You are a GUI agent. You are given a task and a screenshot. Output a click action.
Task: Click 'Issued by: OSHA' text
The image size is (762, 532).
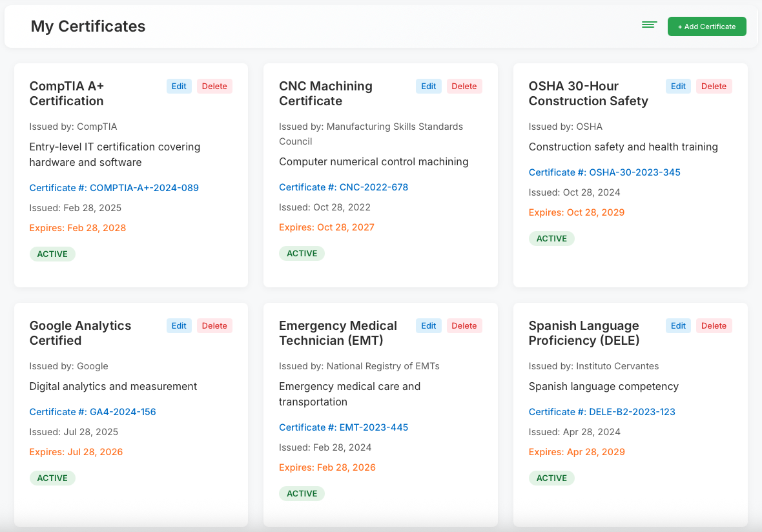[566, 127]
